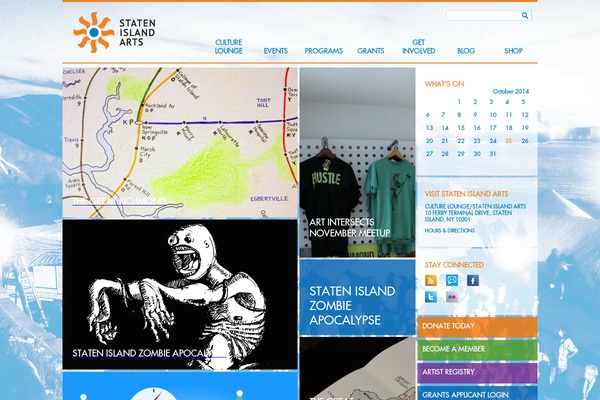Go to the Programs section

tap(323, 51)
